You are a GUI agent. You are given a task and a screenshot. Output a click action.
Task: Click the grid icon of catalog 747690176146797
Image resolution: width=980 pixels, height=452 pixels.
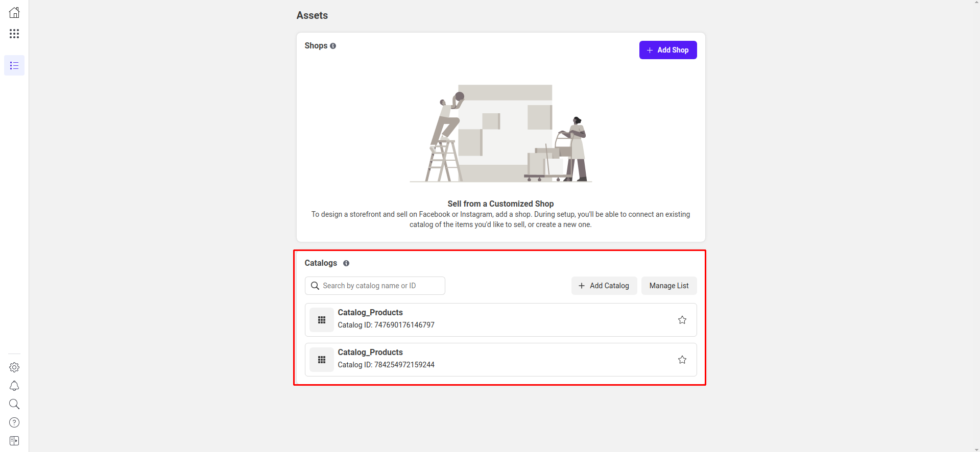(x=322, y=320)
